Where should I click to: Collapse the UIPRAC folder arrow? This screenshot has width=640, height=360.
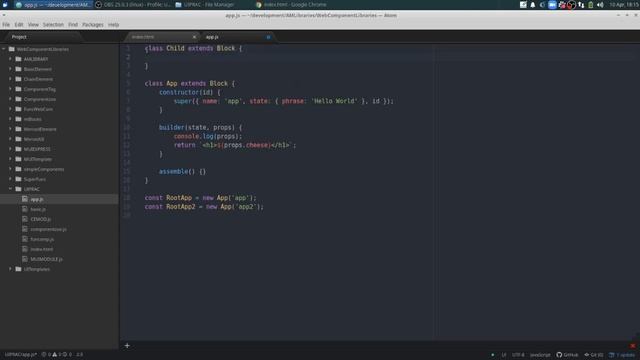[10, 189]
